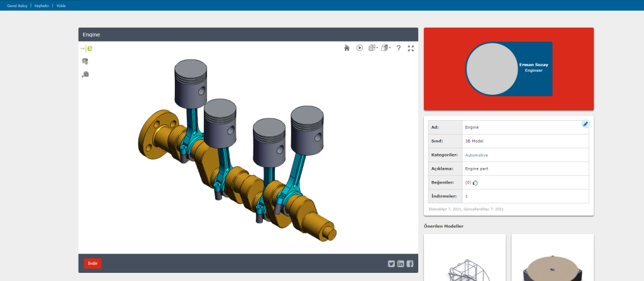The height and width of the screenshot is (281, 644).
Task: Click the green eDrawings logo icon
Action: pos(86,48)
